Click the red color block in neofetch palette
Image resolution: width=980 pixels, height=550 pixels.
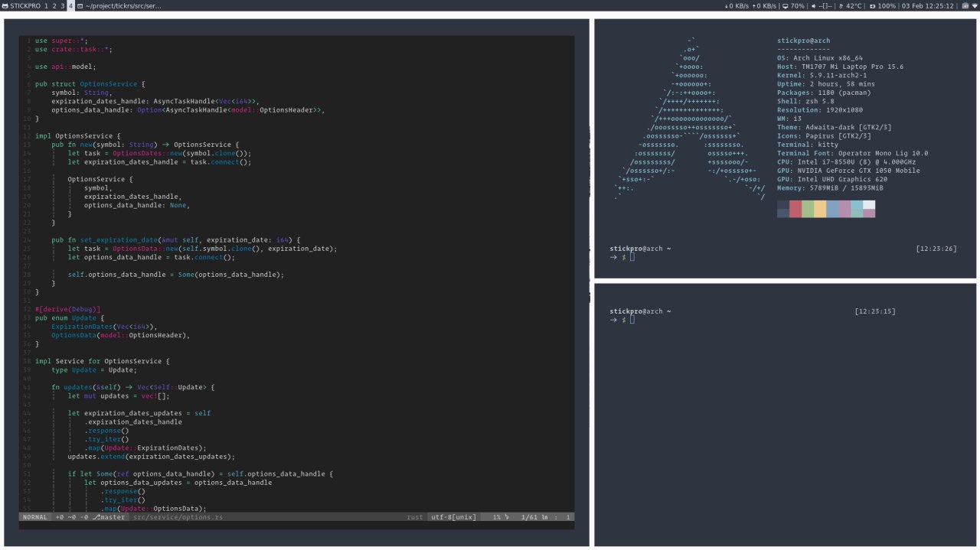(x=795, y=209)
